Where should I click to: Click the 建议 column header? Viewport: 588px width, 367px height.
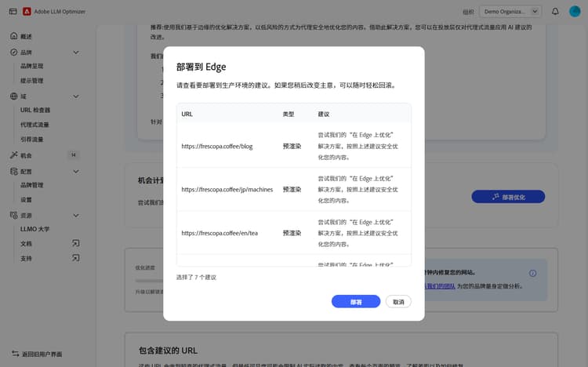(x=324, y=114)
